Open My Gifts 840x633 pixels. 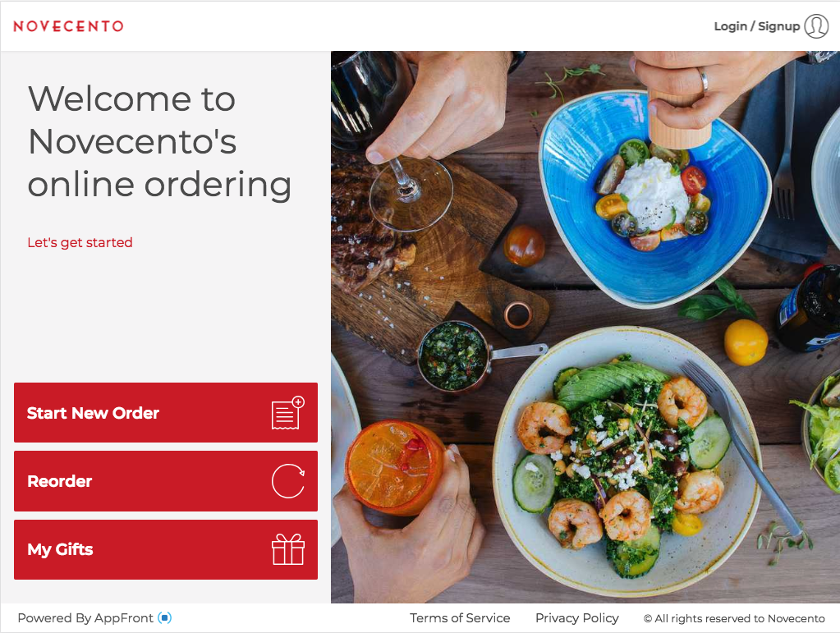pyautogui.click(x=166, y=549)
